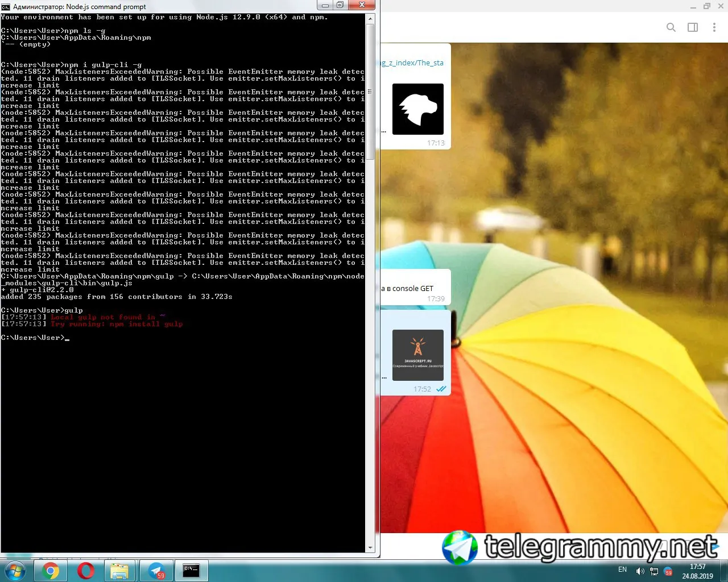This screenshot has width=728, height=582.
Task: Click the 17:39 timestamp in Telegram
Action: coord(436,299)
